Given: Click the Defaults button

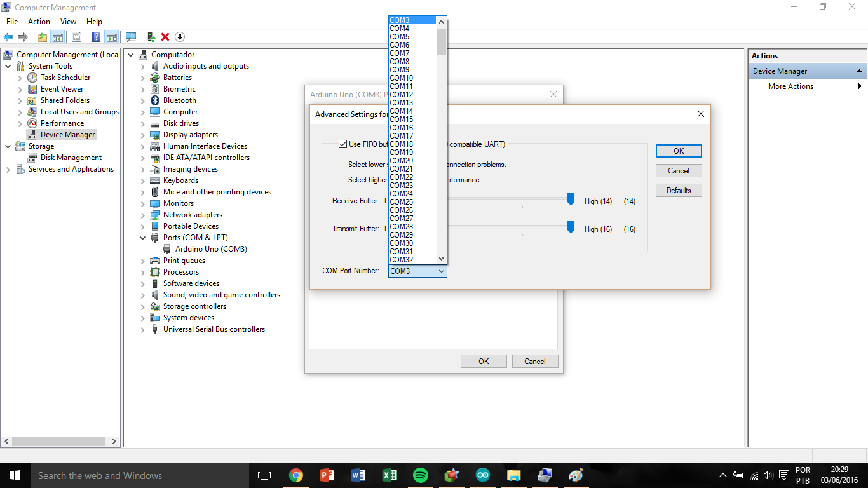Looking at the screenshot, I should click(679, 191).
